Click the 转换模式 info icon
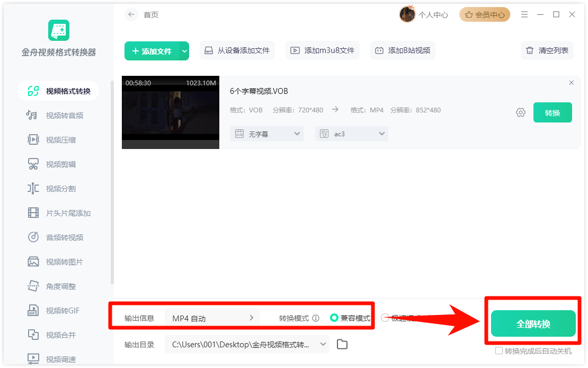Viewport: 588px width, 368px height. click(x=316, y=318)
